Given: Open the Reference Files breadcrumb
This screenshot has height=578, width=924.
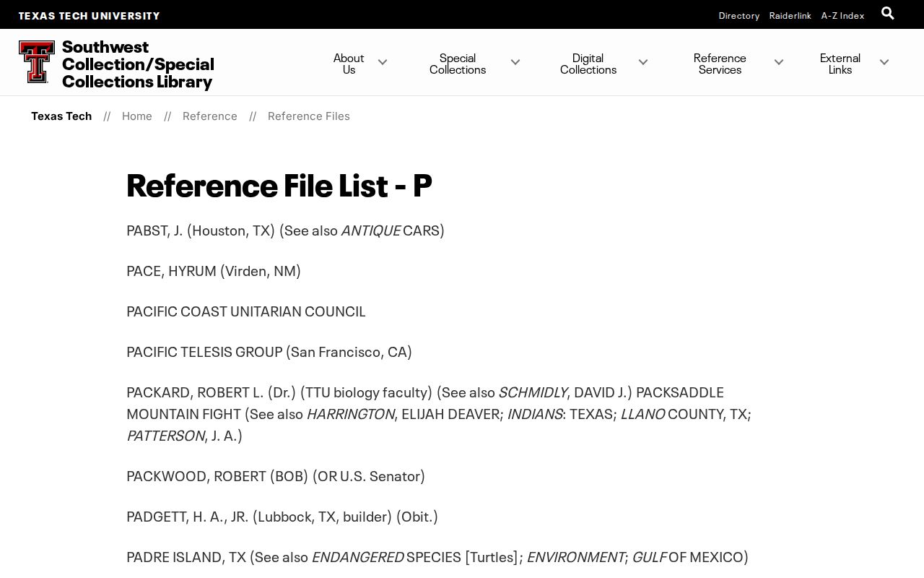Looking at the screenshot, I should point(309,116).
